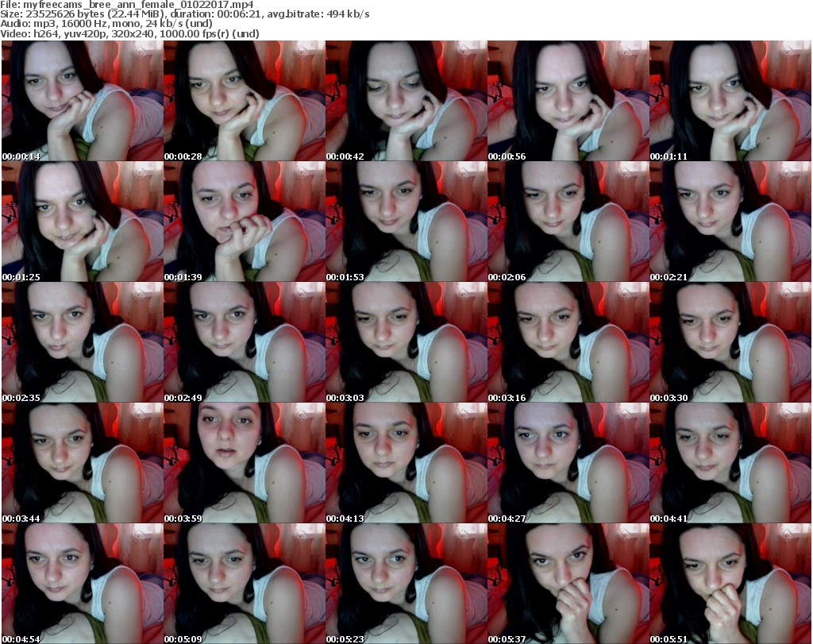Image resolution: width=813 pixels, height=644 pixels.
Task: Click the Audio mp3 info line
Action: click(106, 24)
